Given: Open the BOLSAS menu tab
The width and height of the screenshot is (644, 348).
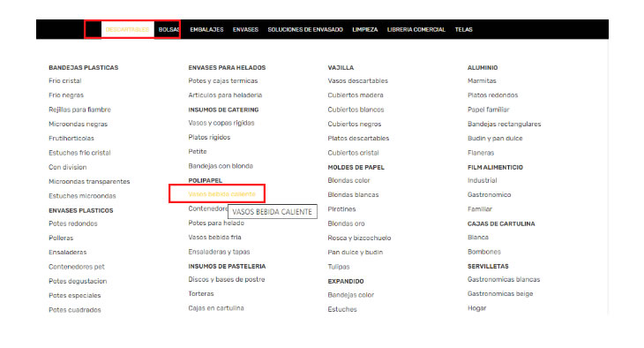Looking at the screenshot, I should (168, 30).
